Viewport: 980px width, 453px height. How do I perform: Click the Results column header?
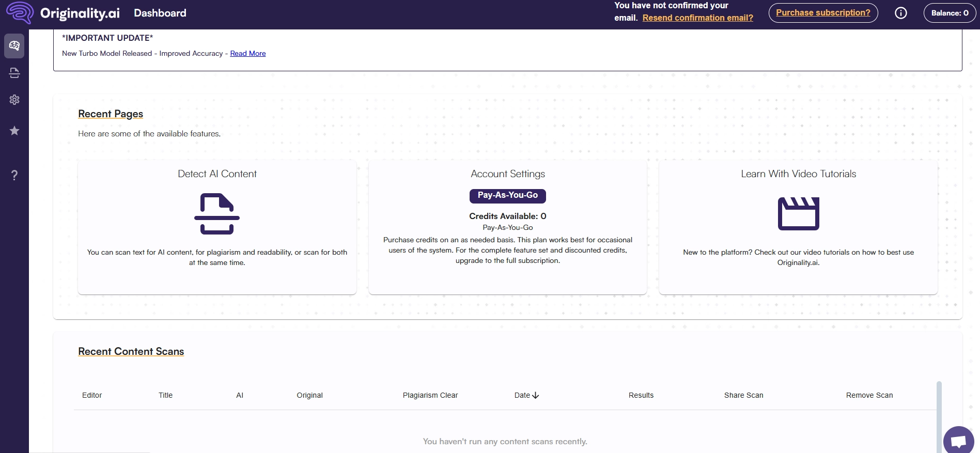click(x=641, y=395)
